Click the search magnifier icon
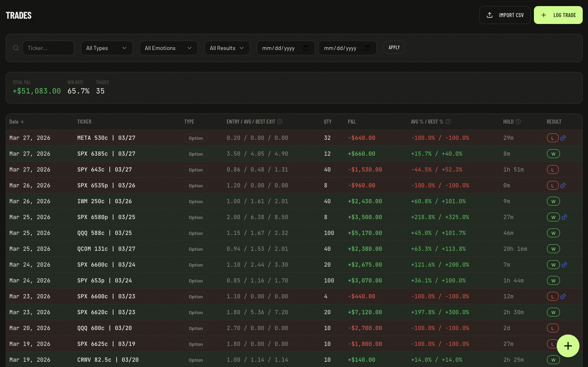The image size is (588, 367). (16, 48)
